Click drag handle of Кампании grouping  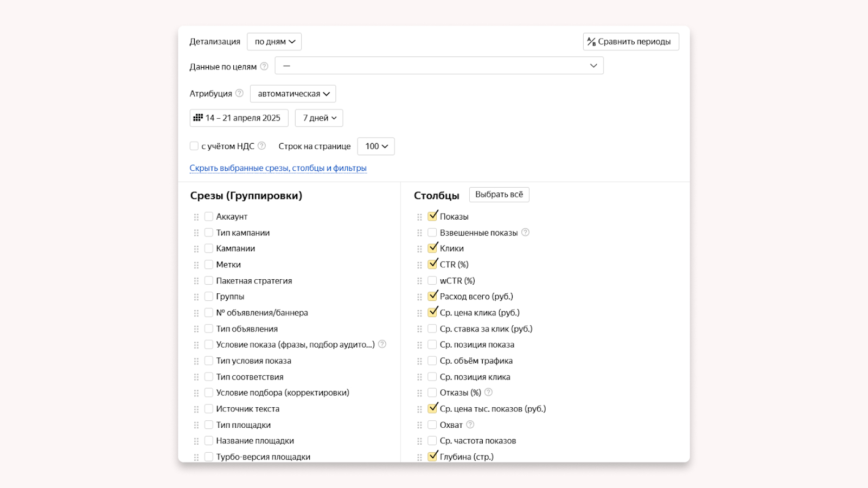(x=196, y=249)
